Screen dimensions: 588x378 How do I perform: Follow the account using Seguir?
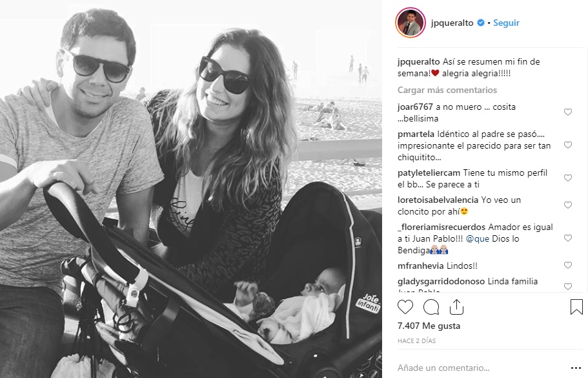pyautogui.click(x=506, y=23)
